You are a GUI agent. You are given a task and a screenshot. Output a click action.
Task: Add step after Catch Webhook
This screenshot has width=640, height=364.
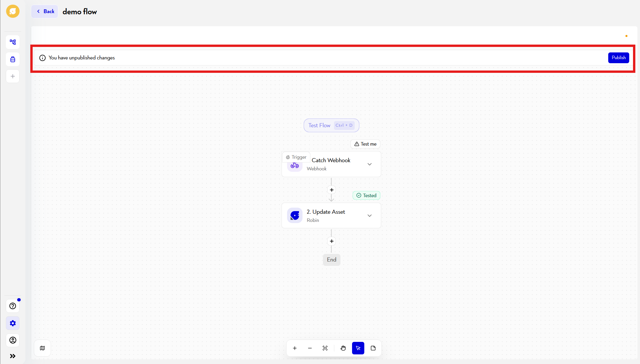click(x=332, y=190)
